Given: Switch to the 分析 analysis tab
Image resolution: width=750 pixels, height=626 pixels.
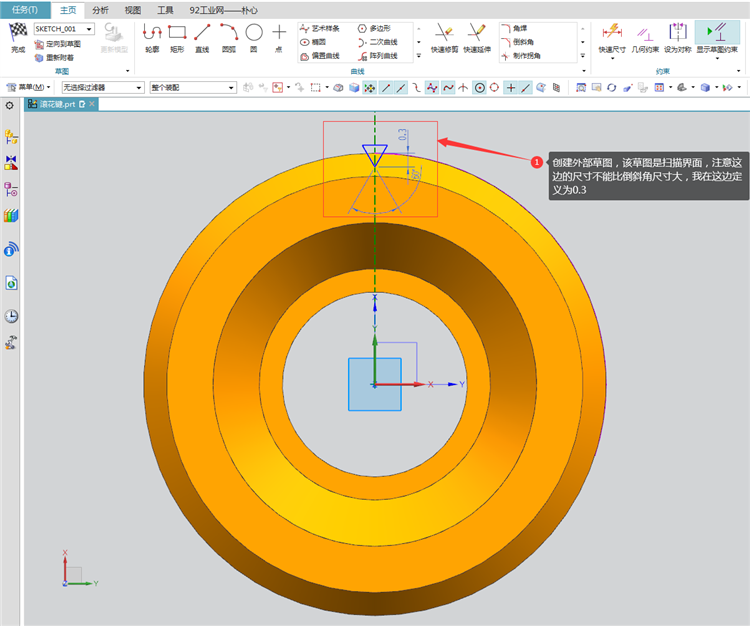Looking at the screenshot, I should 100,10.
